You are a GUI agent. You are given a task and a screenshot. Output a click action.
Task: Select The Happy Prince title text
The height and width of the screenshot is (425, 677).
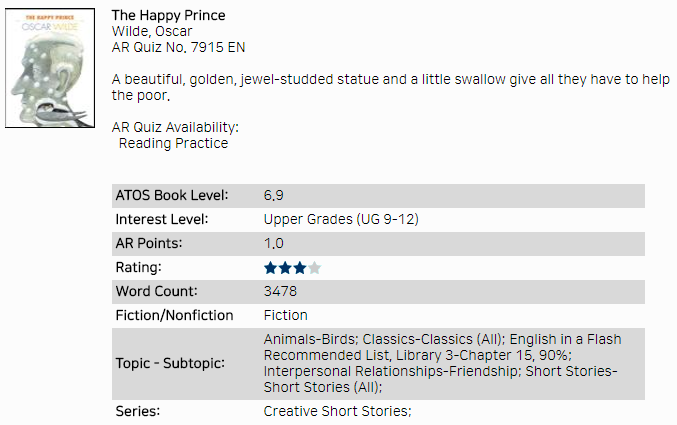point(168,15)
